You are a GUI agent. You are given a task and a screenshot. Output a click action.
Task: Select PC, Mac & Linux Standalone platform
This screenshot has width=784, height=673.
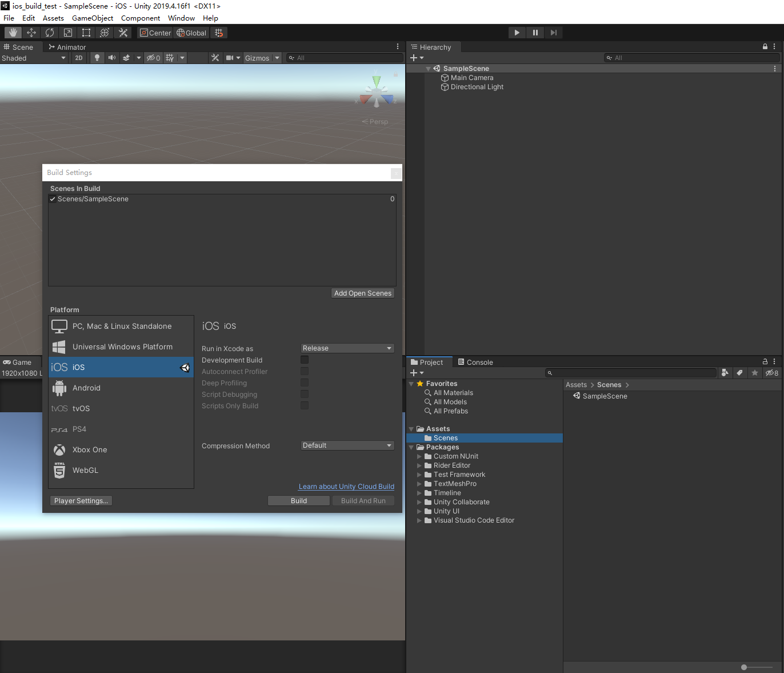(121, 326)
